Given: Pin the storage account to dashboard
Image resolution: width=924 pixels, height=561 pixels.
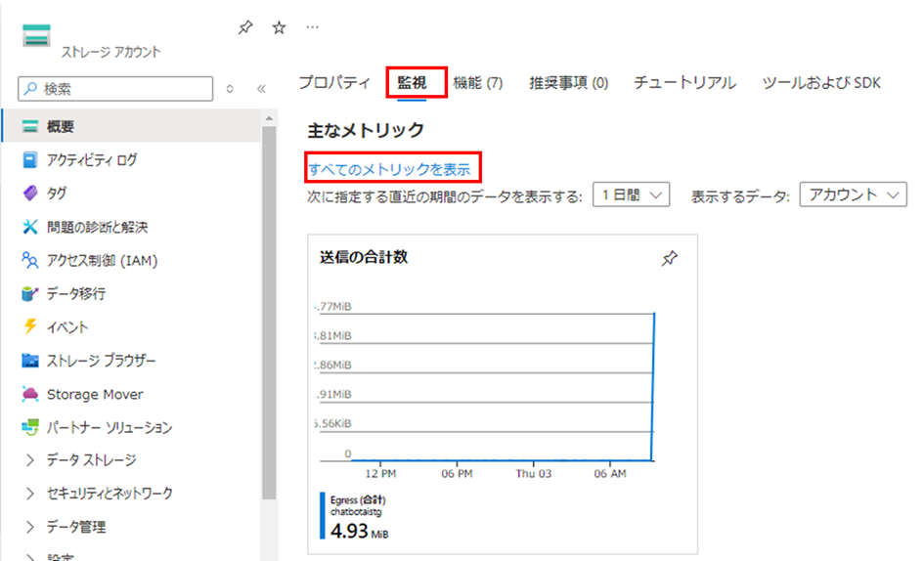Looking at the screenshot, I should pyautogui.click(x=245, y=27).
